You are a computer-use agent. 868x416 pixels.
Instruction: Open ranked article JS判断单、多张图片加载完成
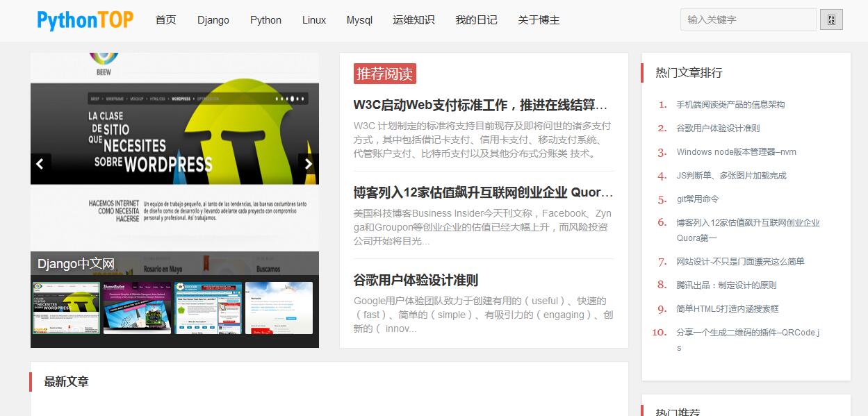pos(732,176)
